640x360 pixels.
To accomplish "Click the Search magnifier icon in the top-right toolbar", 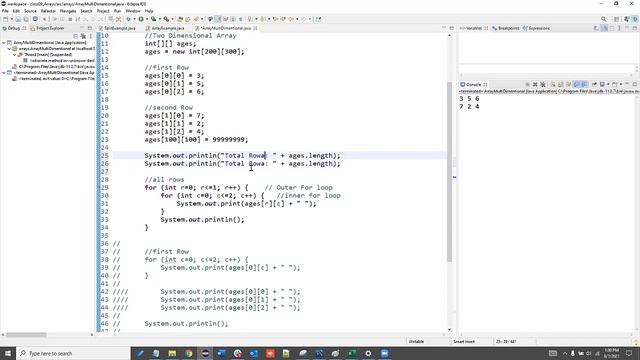I will [604, 19].
